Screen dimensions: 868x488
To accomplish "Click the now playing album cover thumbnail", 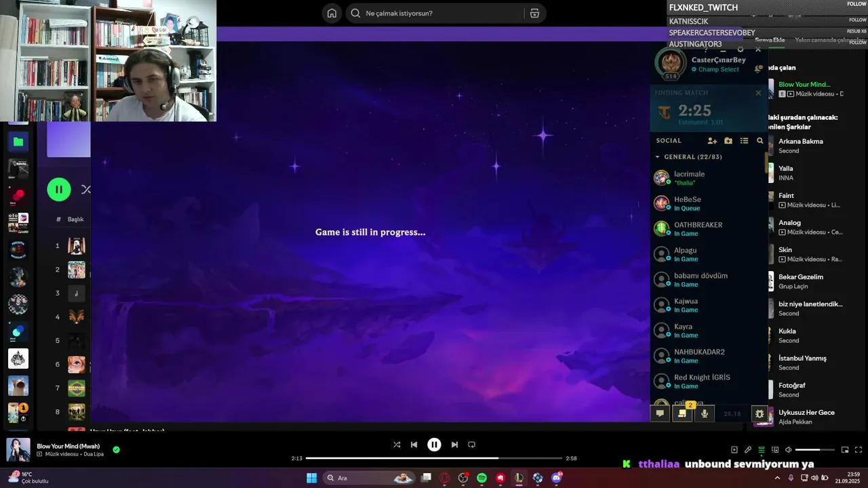I will click(18, 450).
